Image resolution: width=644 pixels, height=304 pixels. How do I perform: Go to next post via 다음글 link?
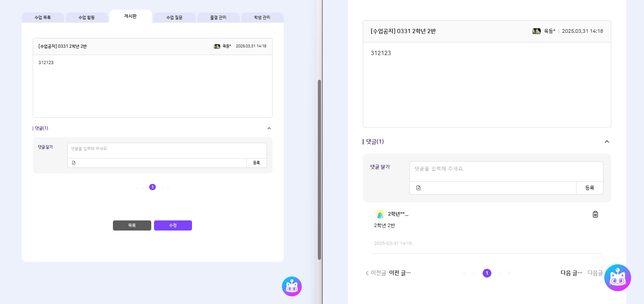coord(595,273)
